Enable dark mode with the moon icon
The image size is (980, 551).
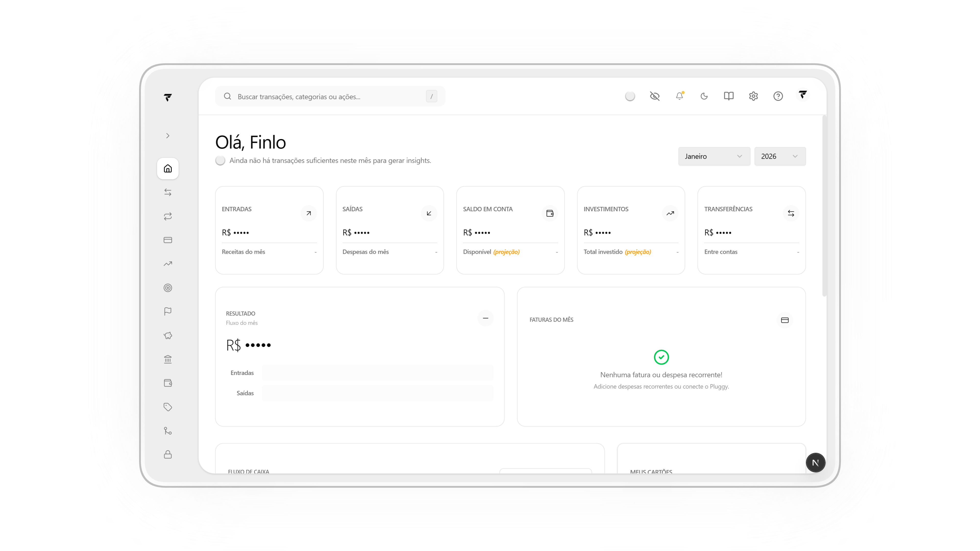pos(704,96)
